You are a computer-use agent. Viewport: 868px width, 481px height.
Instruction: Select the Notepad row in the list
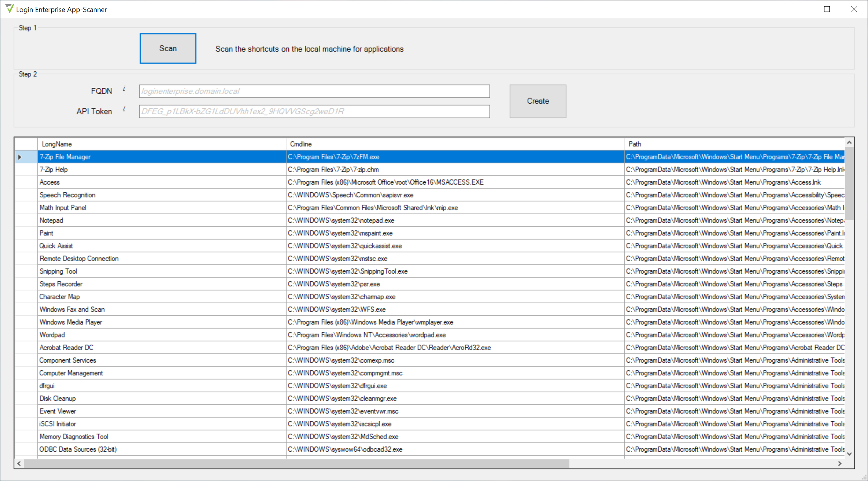(429, 220)
